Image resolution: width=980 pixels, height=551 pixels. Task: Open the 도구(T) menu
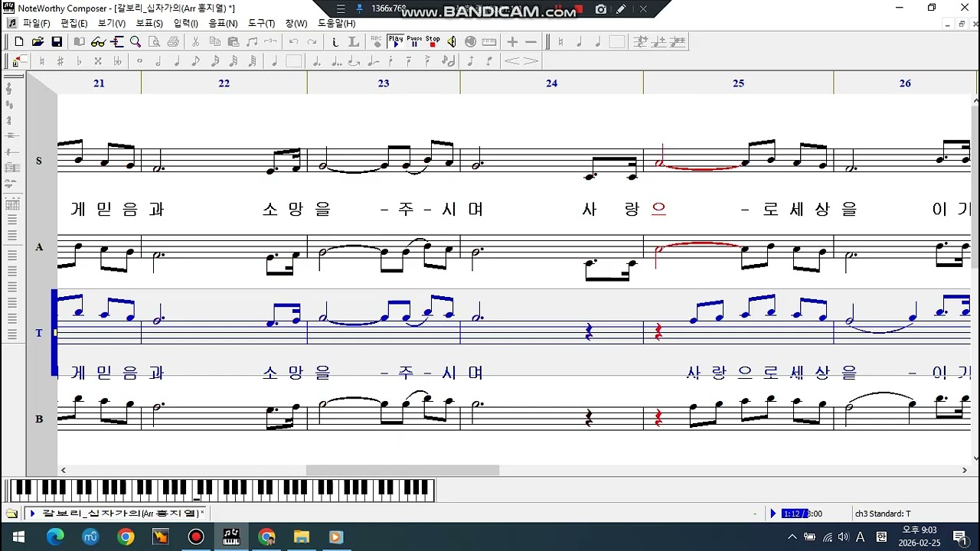pyautogui.click(x=261, y=24)
